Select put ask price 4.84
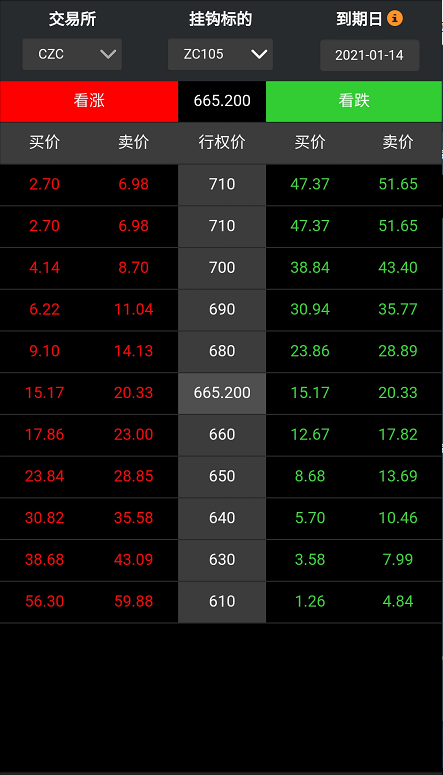This screenshot has width=443, height=775. 398,602
